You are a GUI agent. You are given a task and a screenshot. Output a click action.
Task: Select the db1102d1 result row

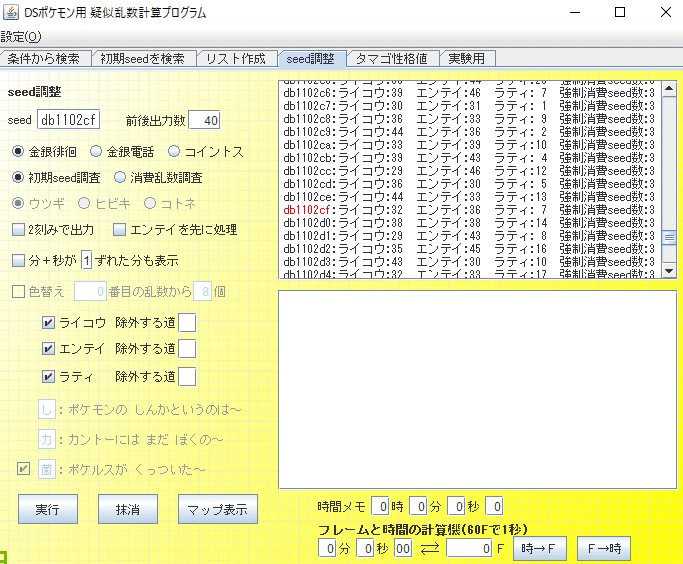[x=470, y=236]
